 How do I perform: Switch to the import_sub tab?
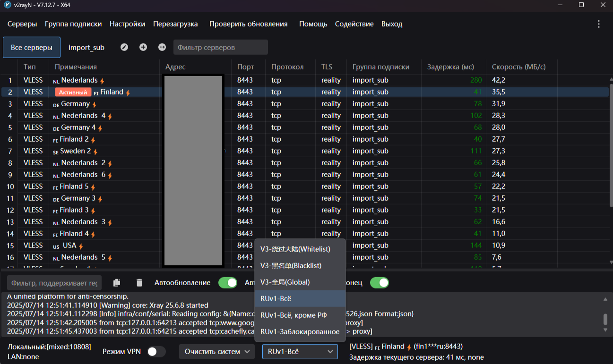86,47
